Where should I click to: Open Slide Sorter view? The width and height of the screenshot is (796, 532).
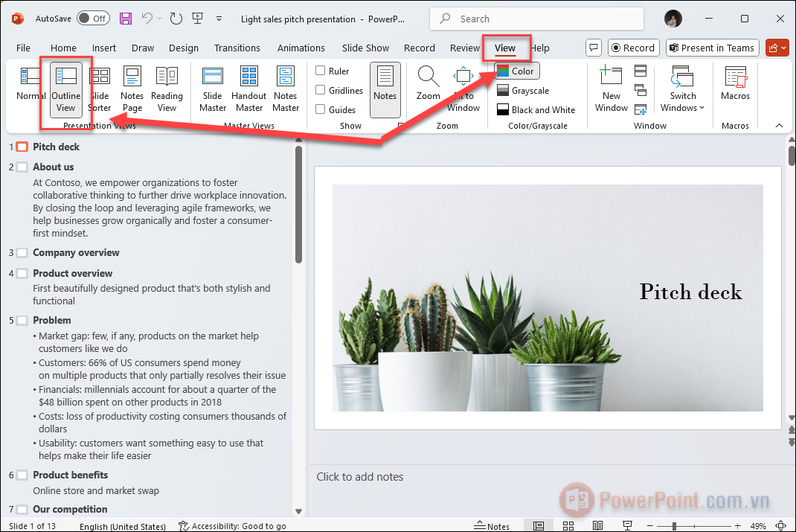(100, 89)
